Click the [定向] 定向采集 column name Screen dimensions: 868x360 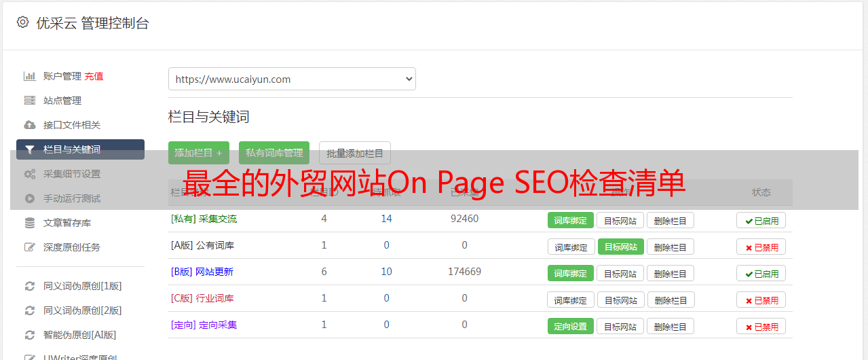tap(204, 325)
